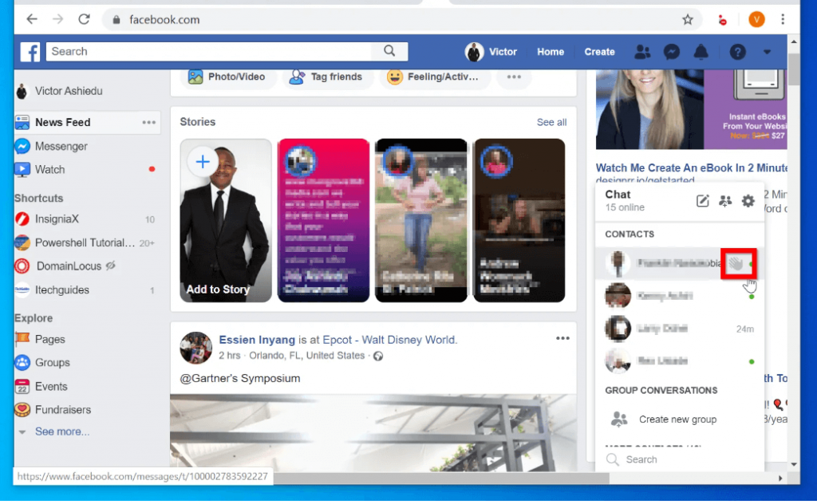The width and height of the screenshot is (817, 504).
Task: Click the site lock icon in address bar
Action: click(x=116, y=20)
